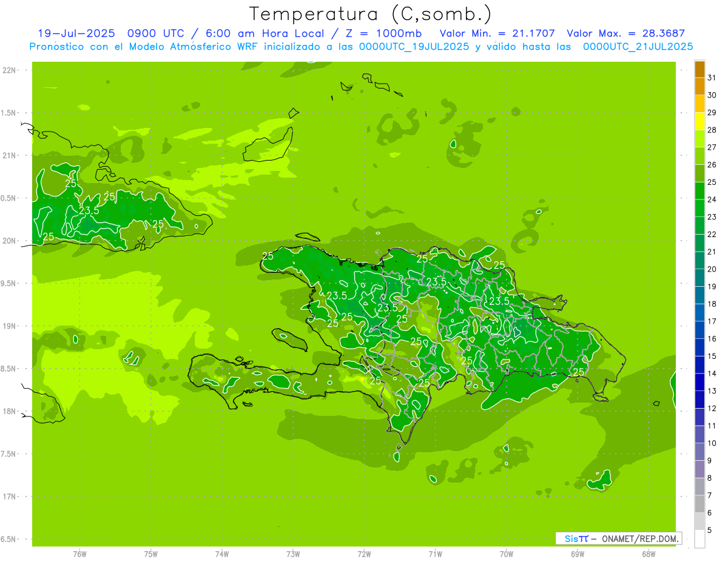Click legend value 23 on the color scale
This screenshot has width=728, height=562.
[x=712, y=216]
